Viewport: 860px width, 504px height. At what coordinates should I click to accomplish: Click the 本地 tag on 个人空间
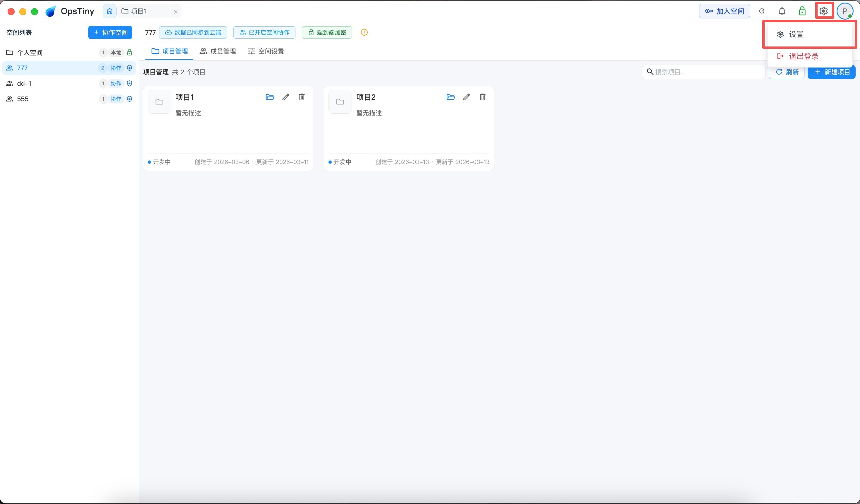tap(116, 53)
